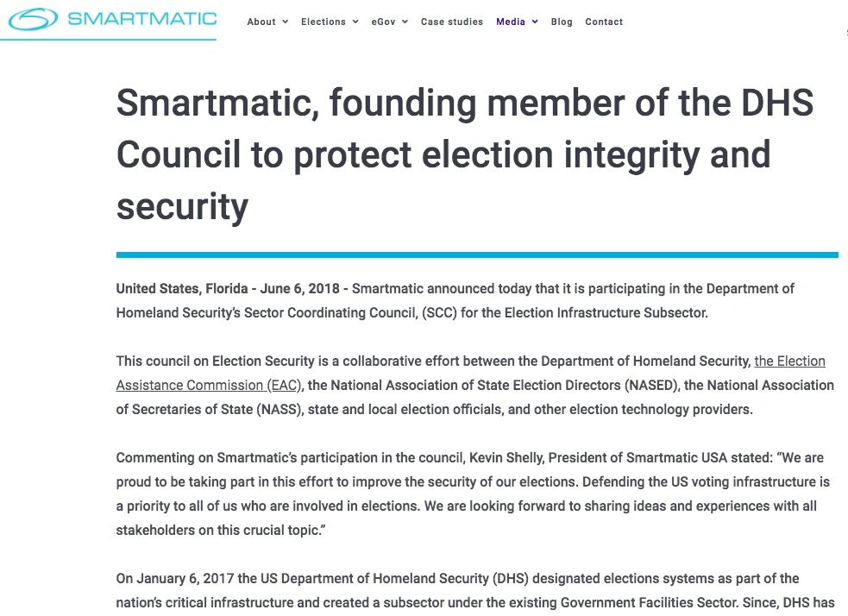
Task: Expand the eGov dropdown arrow
Action: pos(405,22)
